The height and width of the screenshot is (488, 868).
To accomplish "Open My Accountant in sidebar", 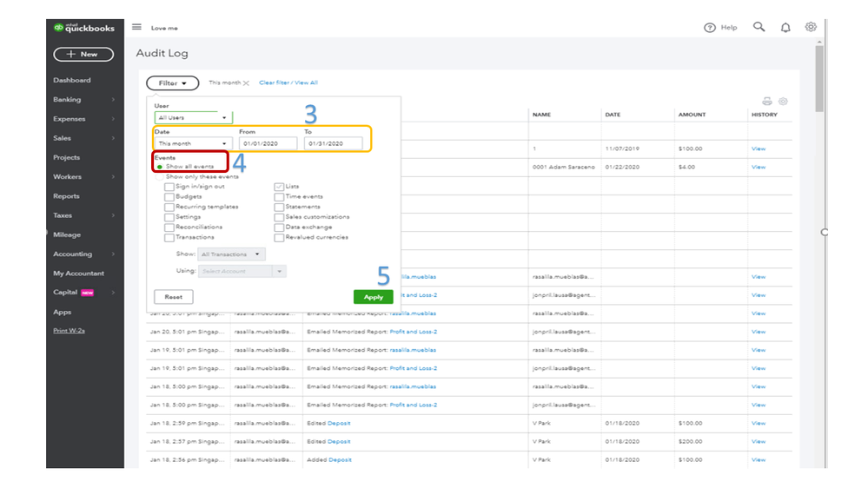I will click(78, 274).
